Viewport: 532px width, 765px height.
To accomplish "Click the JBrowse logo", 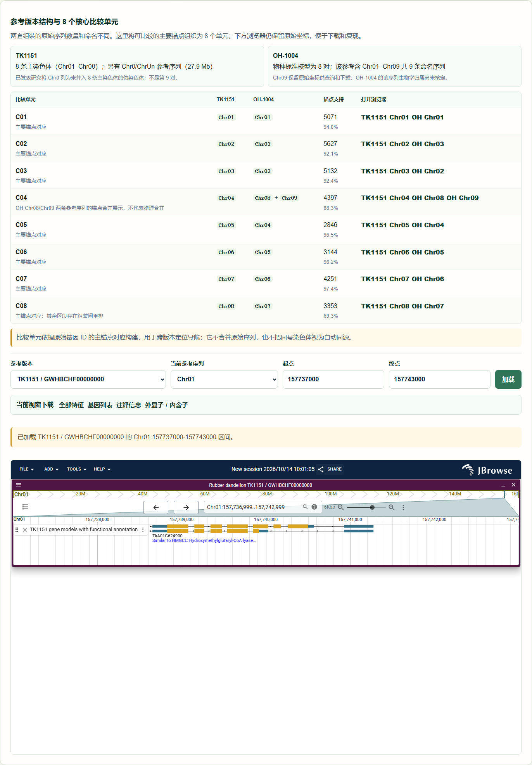I will tap(487, 469).
